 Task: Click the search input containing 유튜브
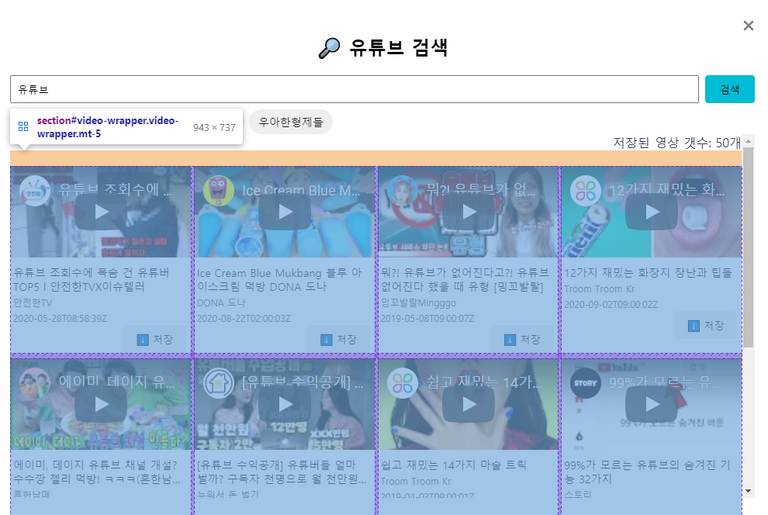tap(354, 89)
